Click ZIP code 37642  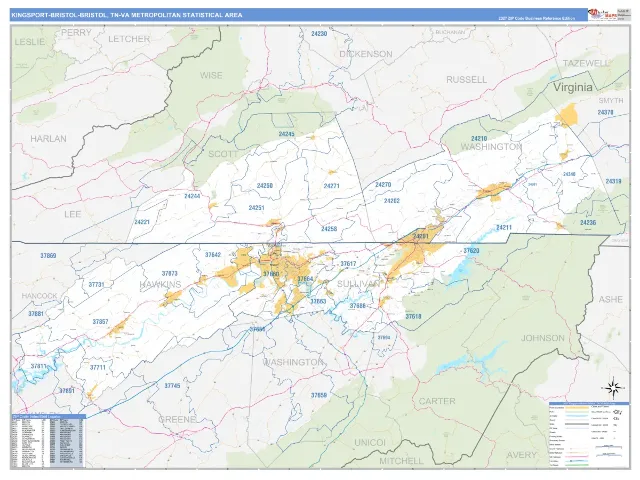(213, 255)
